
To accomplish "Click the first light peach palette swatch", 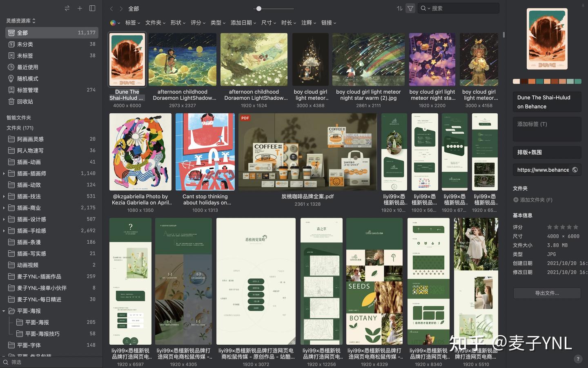I will (x=516, y=81).
